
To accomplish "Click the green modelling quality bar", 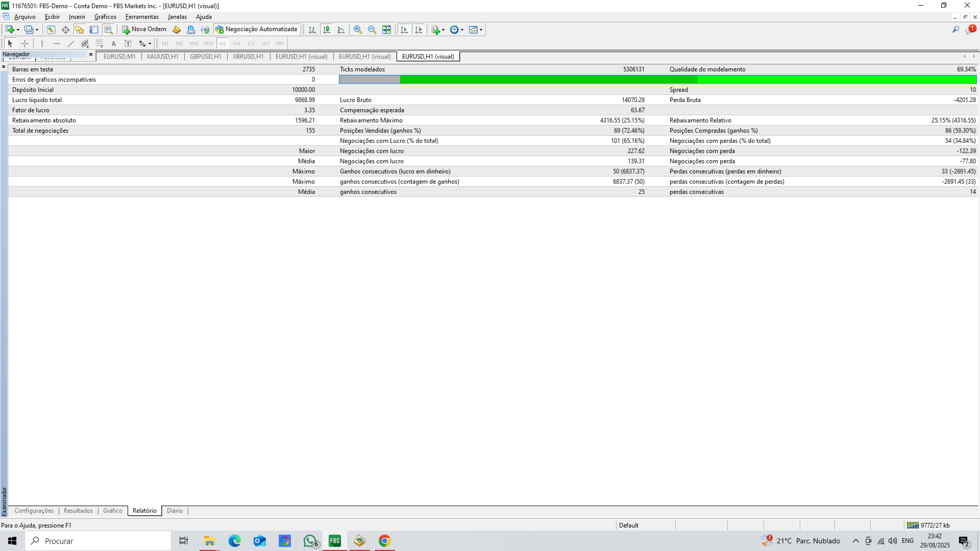I will pyautogui.click(x=657, y=80).
